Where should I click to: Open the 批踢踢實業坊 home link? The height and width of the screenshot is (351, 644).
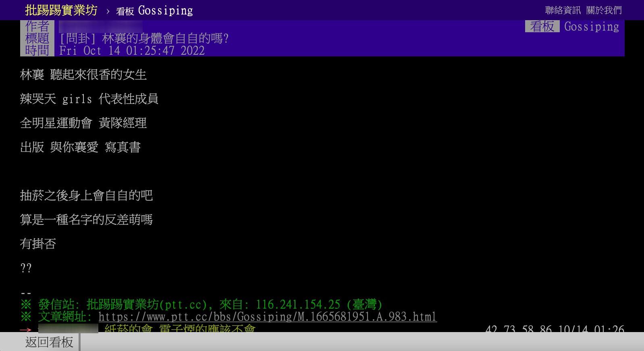coord(61,10)
